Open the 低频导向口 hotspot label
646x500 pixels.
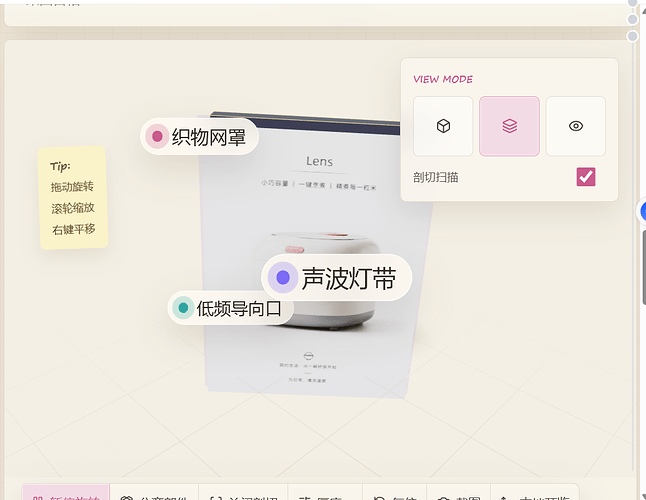coord(231,308)
